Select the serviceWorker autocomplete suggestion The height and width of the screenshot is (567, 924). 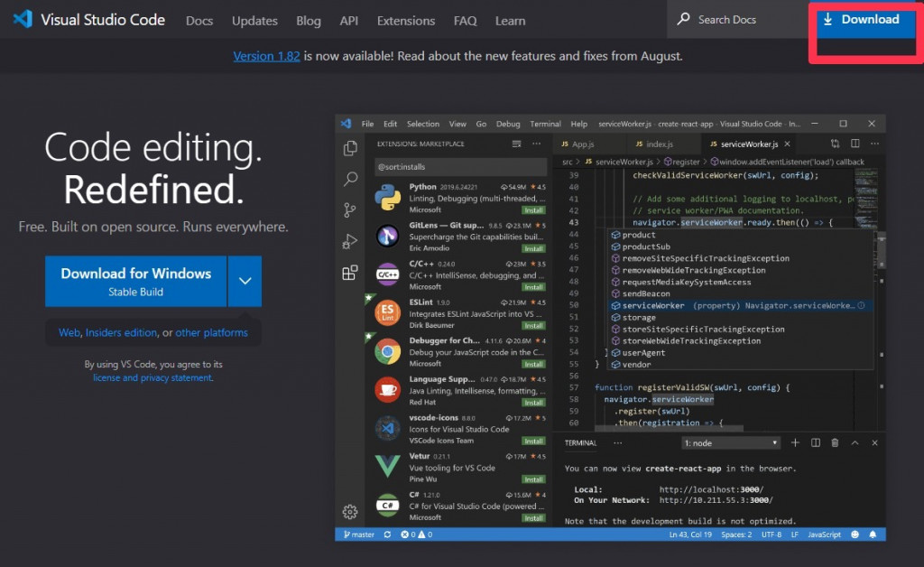click(x=741, y=305)
